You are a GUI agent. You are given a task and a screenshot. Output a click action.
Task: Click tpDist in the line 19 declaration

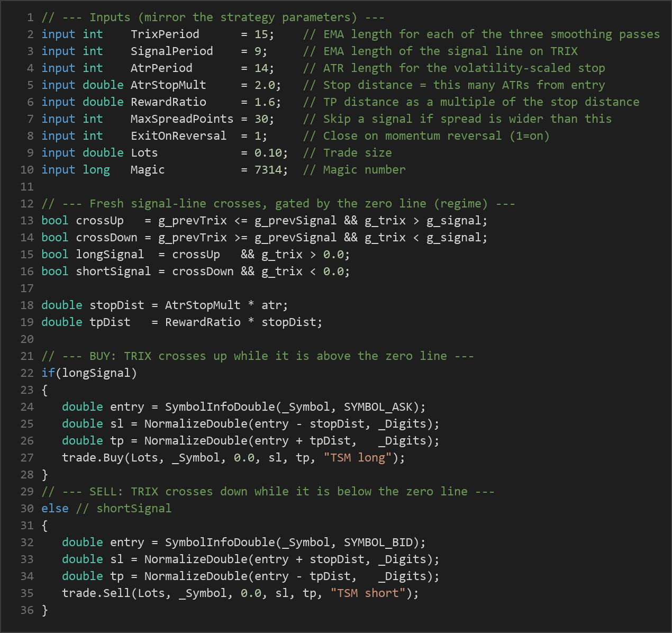point(110,322)
